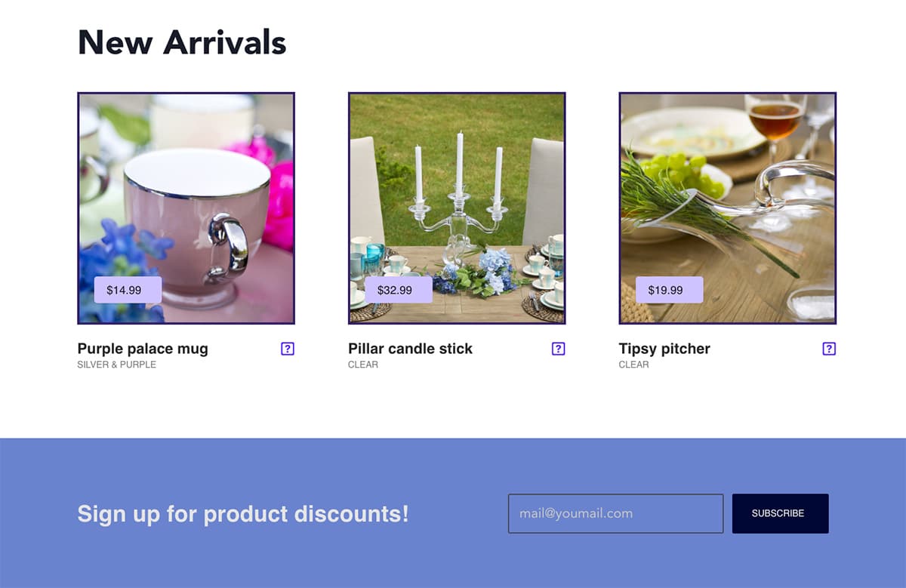Click the question mark icon beside Tipsy pitcher
906x588 pixels.
(829, 349)
